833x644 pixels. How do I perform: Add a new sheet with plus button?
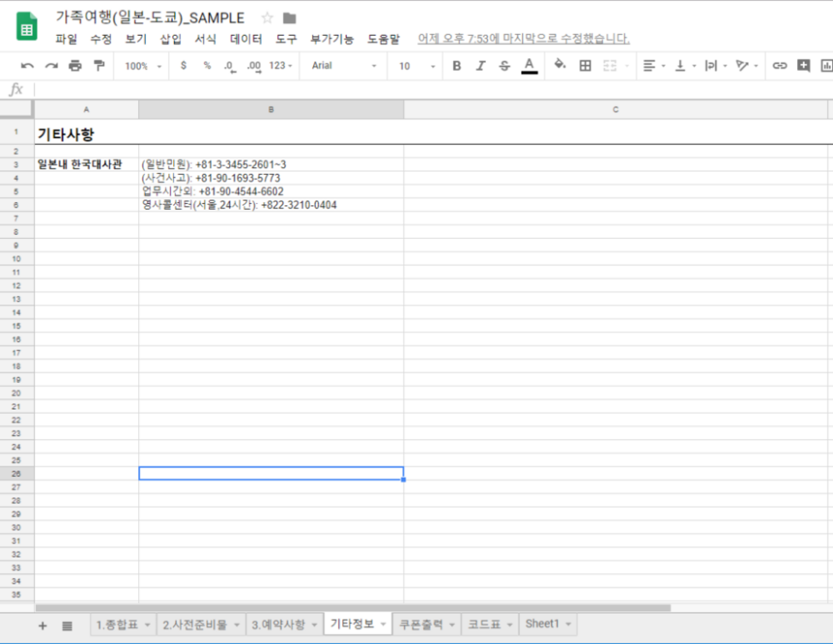tap(43, 626)
